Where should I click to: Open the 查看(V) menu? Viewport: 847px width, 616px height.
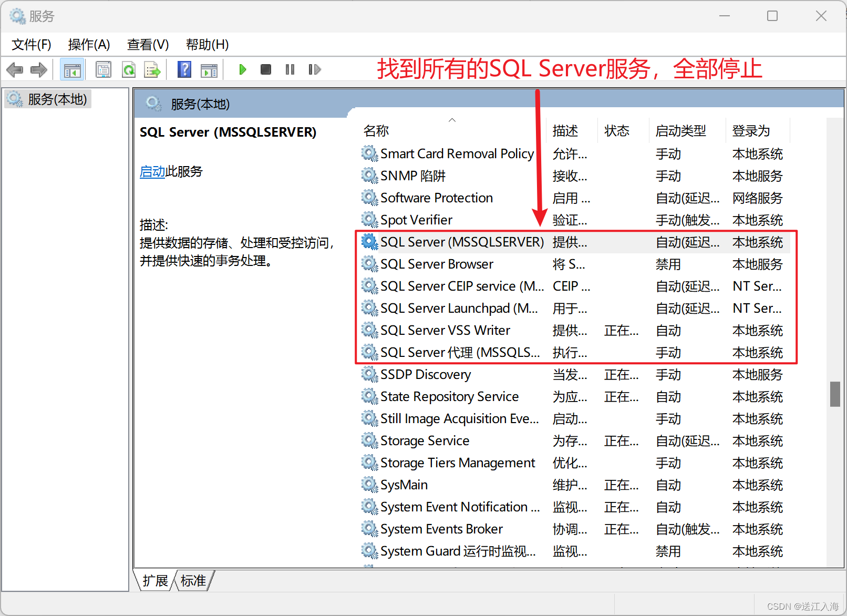pyautogui.click(x=148, y=45)
